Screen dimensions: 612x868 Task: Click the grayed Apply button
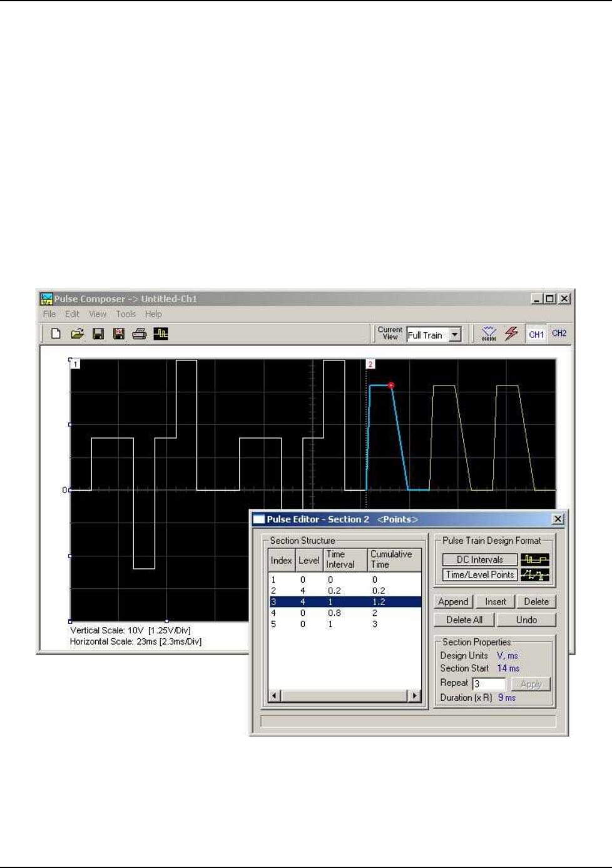point(531,684)
